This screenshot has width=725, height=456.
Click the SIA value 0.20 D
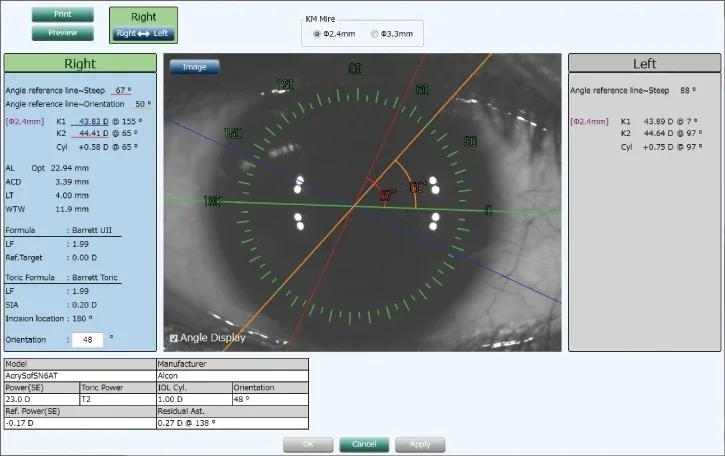[85, 305]
